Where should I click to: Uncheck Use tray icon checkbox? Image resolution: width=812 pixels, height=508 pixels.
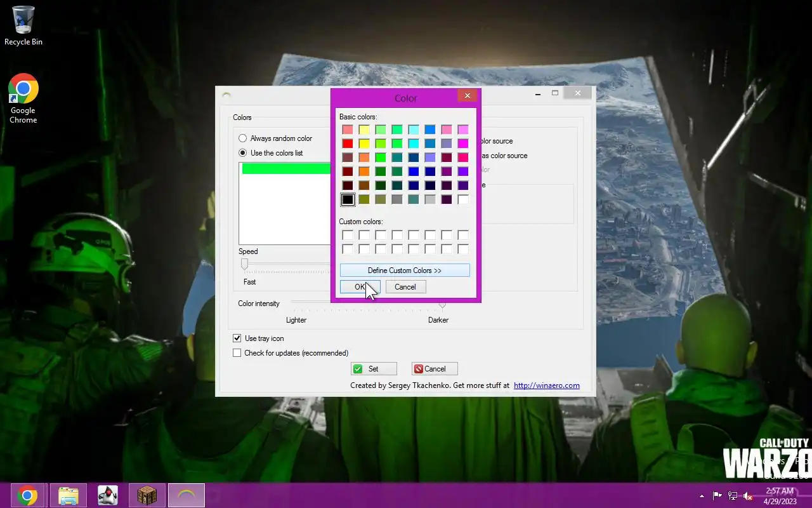click(x=237, y=338)
